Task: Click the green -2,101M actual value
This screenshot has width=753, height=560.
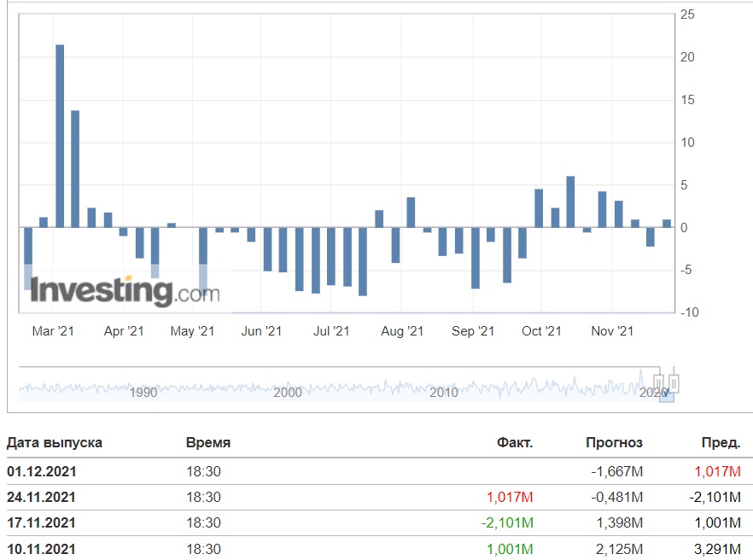Action: pos(508,522)
